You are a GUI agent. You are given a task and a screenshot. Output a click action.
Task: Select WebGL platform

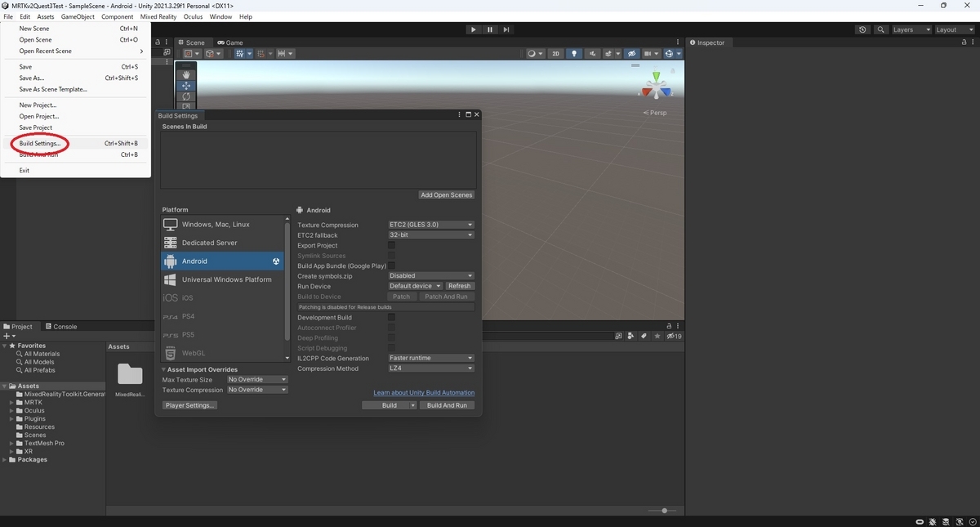tap(222, 353)
